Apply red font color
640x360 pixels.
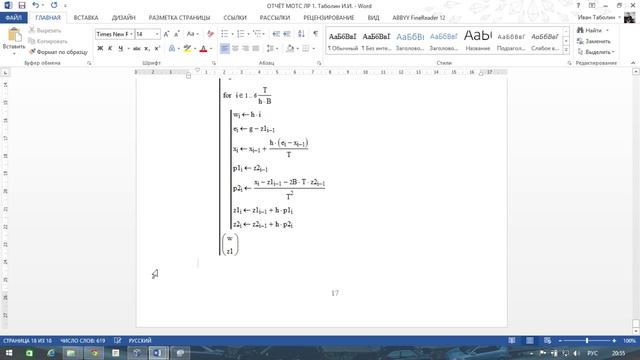[x=203, y=49]
